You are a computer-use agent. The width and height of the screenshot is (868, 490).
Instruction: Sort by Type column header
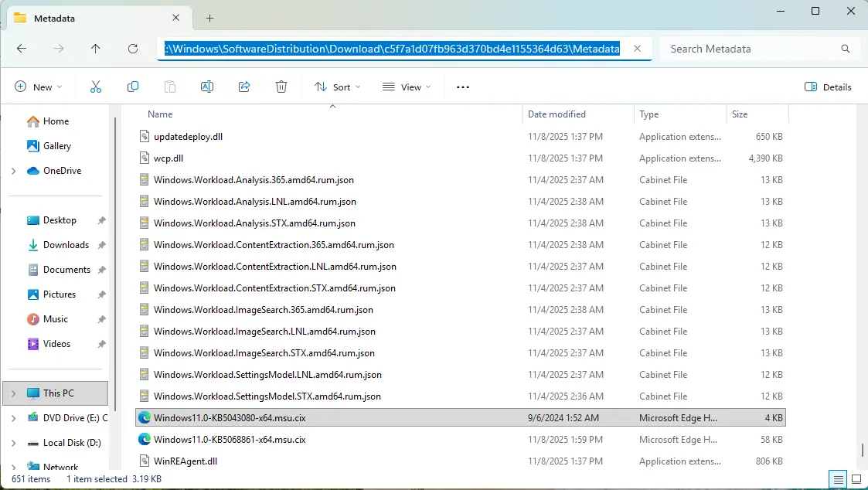tap(679, 114)
